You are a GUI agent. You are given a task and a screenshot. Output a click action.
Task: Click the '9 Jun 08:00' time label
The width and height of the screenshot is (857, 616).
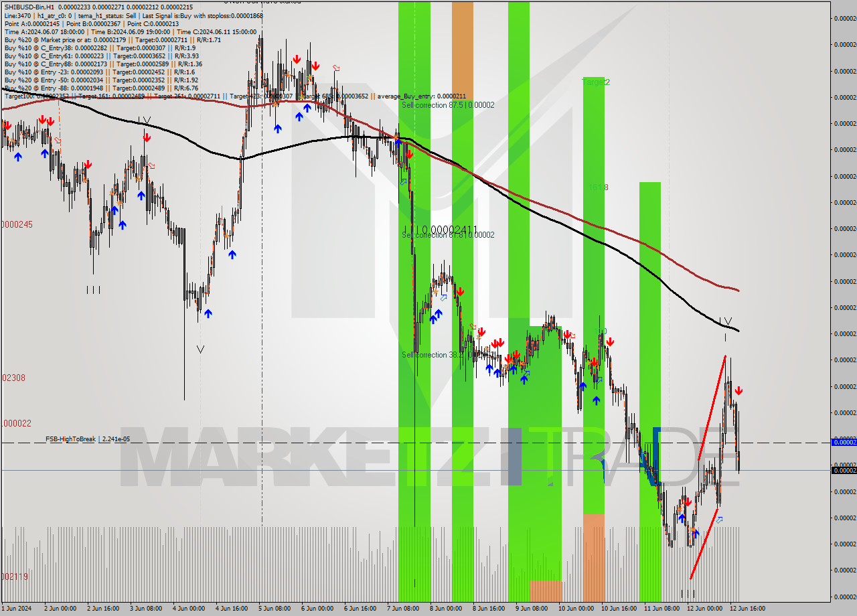click(x=530, y=609)
